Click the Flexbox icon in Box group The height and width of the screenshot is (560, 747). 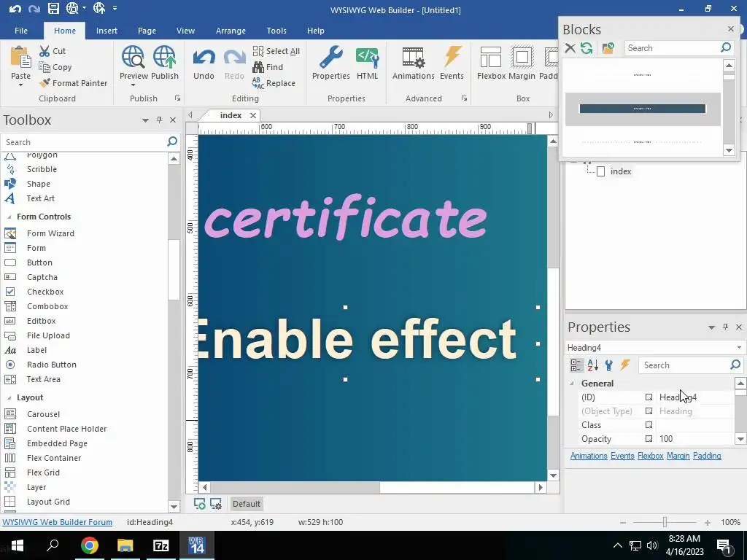click(x=491, y=58)
